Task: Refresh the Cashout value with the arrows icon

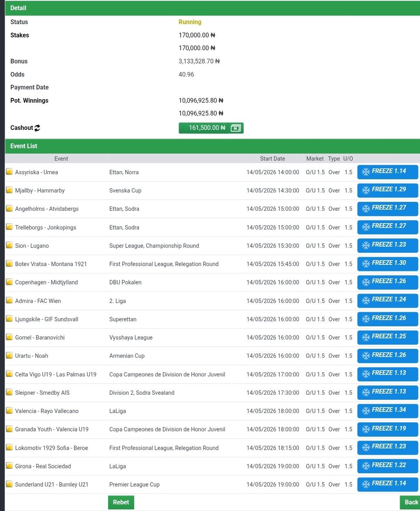Action: coord(37,128)
